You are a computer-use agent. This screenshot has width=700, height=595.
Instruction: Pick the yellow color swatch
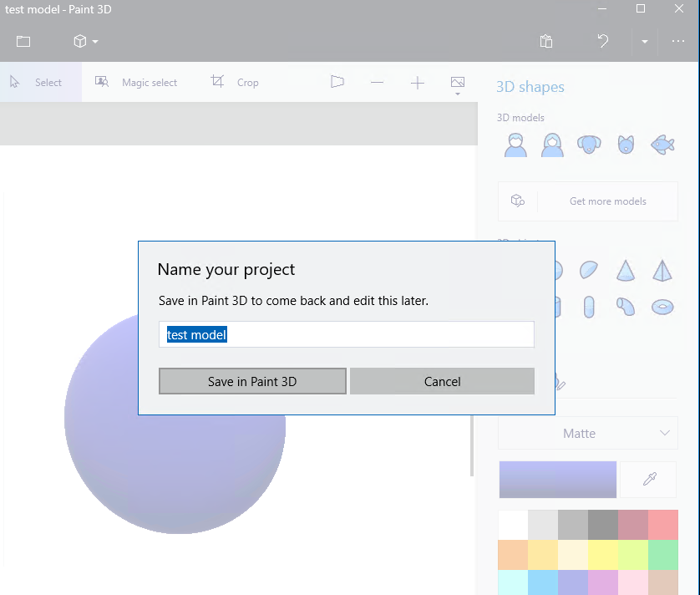tap(603, 555)
